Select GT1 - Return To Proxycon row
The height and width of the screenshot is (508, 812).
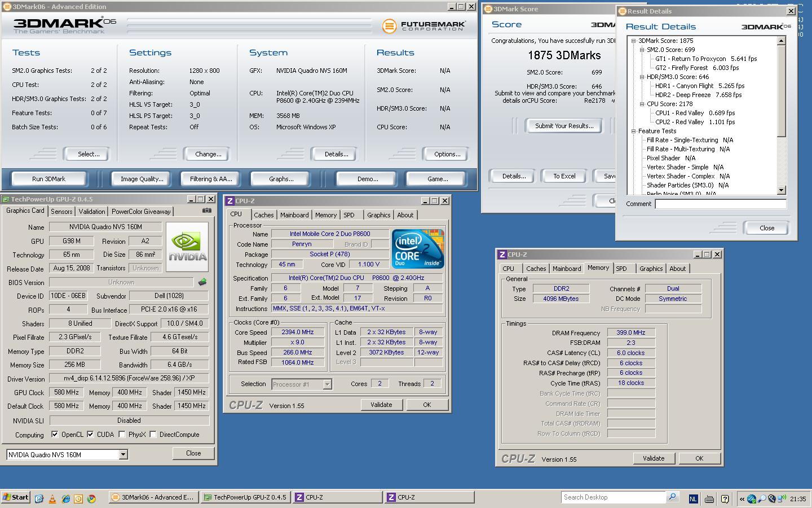pos(706,59)
